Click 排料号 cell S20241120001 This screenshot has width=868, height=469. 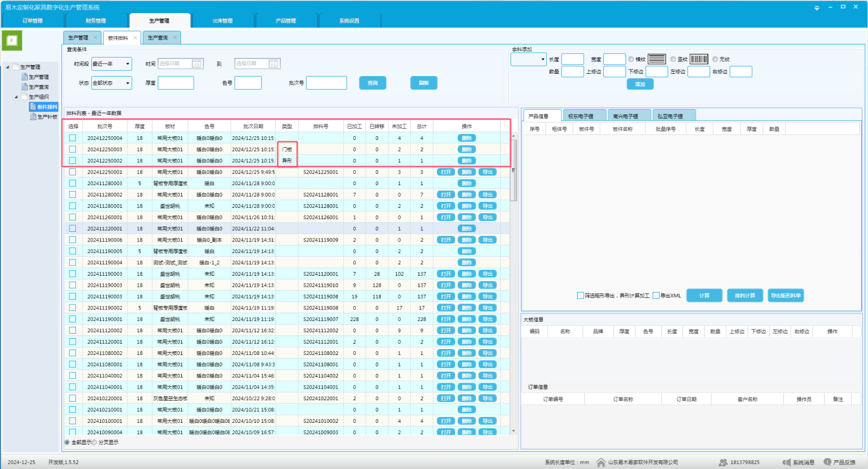[x=321, y=274]
